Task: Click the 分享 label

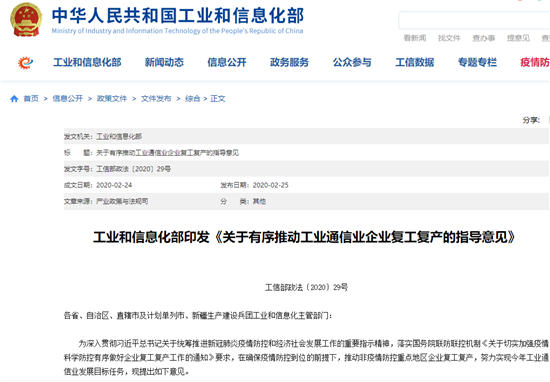Action: (x=531, y=120)
